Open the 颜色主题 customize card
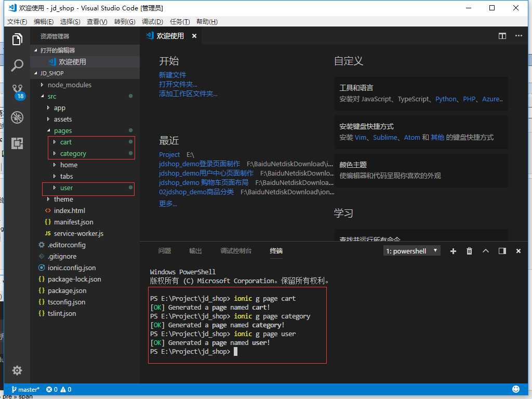Viewport: 532px width, 399px height. [x=421, y=170]
